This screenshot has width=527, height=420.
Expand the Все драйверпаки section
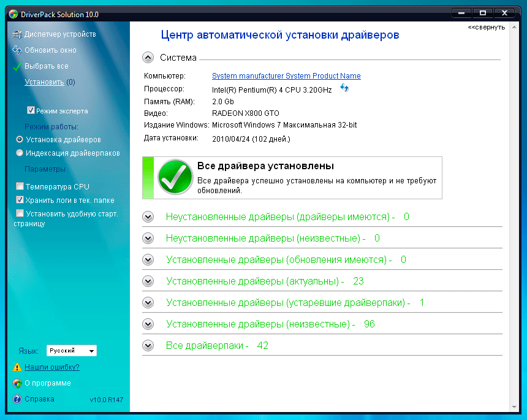click(x=148, y=346)
